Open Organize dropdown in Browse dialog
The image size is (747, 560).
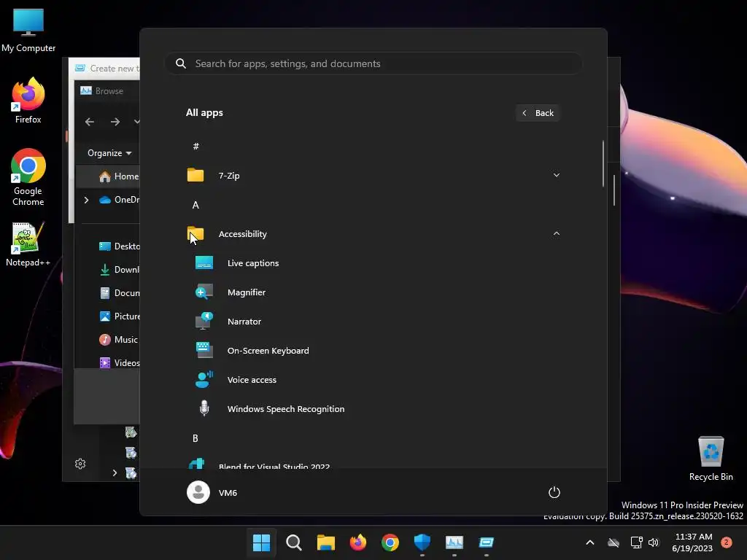point(109,153)
